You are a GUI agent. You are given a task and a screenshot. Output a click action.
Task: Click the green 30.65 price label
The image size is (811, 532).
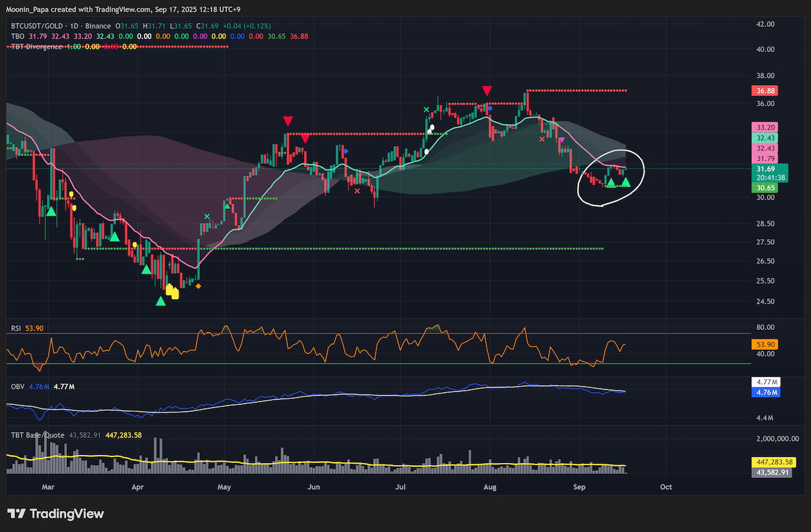coord(765,188)
